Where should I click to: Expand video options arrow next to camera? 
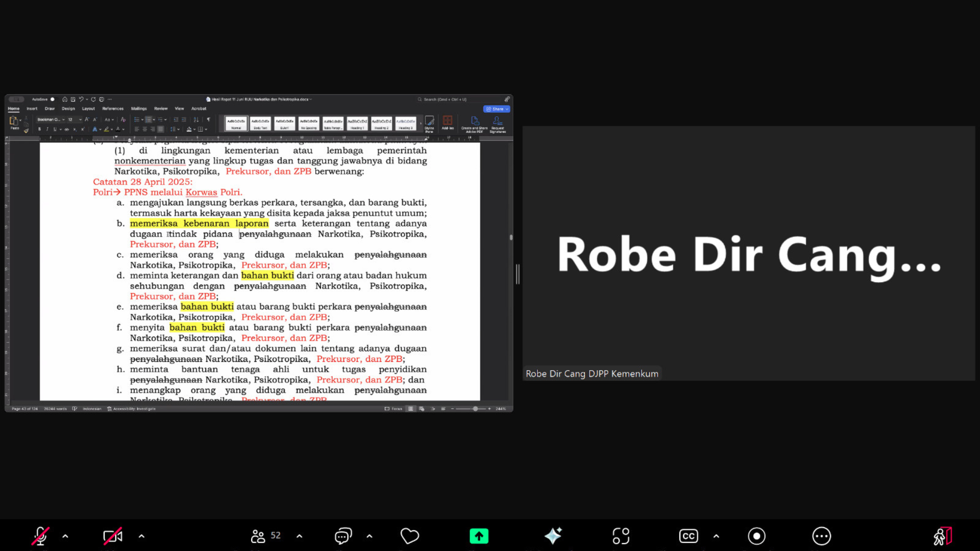(141, 536)
